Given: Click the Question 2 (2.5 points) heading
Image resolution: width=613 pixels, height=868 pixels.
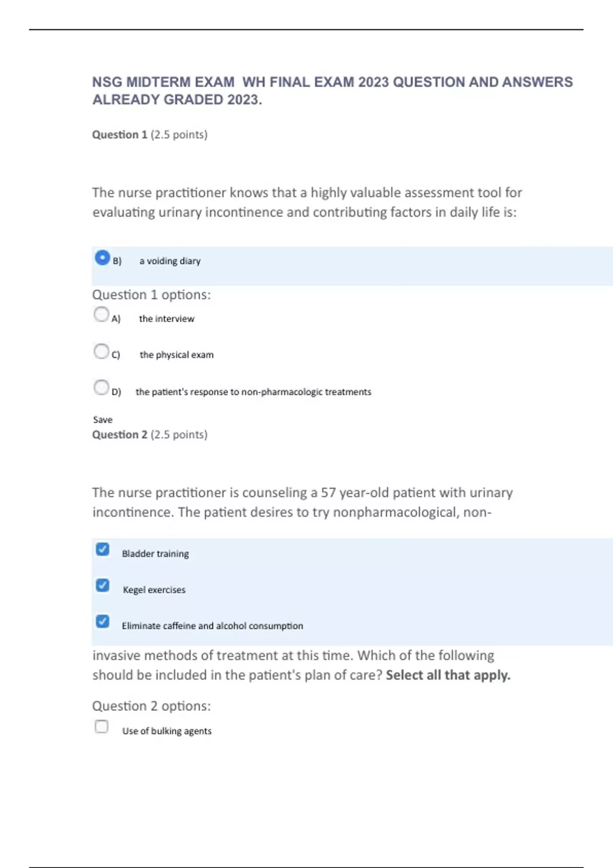Looking at the screenshot, I should (150, 435).
